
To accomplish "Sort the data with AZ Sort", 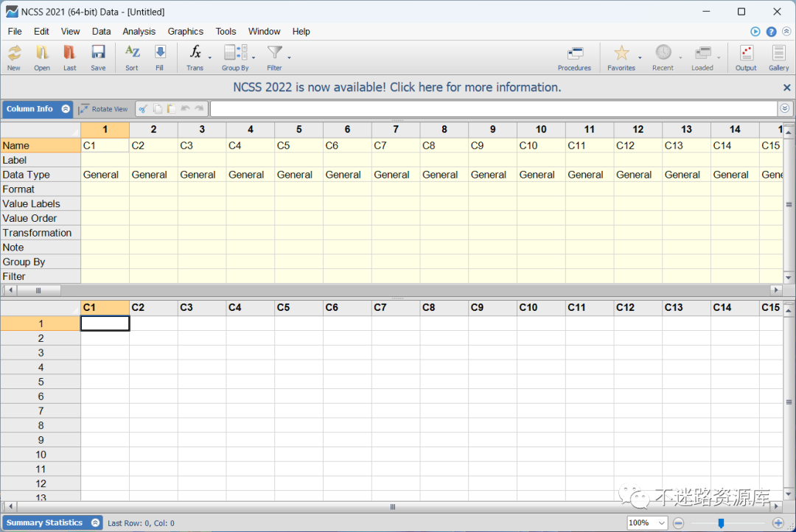I will [x=132, y=57].
